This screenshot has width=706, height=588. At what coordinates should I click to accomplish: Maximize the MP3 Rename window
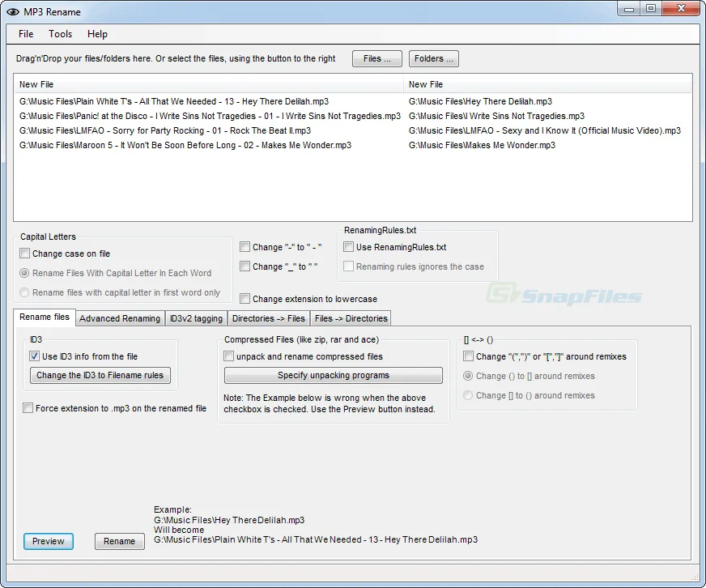tap(651, 9)
